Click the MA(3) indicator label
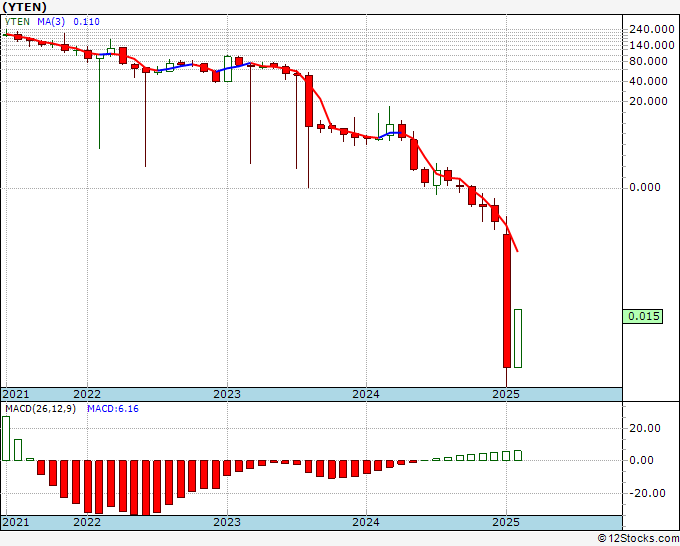This screenshot has height=546, width=680. pos(51,22)
